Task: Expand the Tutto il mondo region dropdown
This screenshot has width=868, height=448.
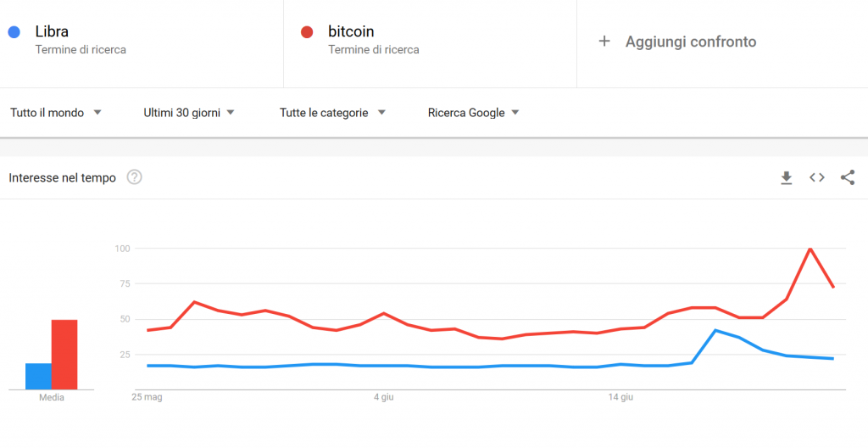Action: click(x=56, y=113)
